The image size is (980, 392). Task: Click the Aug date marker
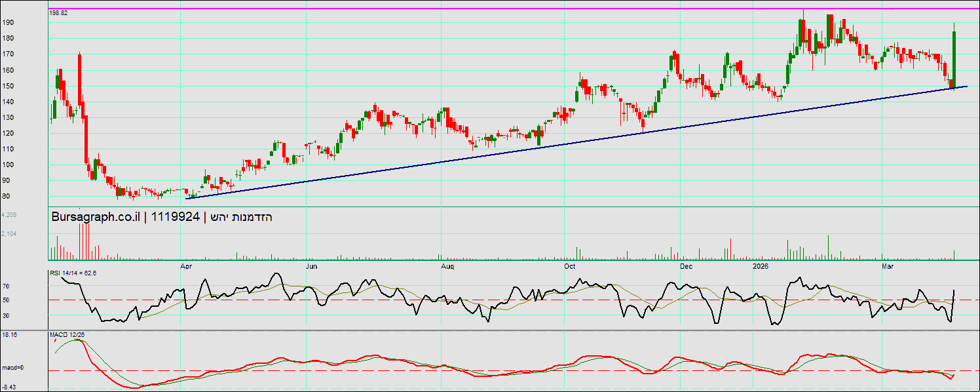(x=447, y=267)
